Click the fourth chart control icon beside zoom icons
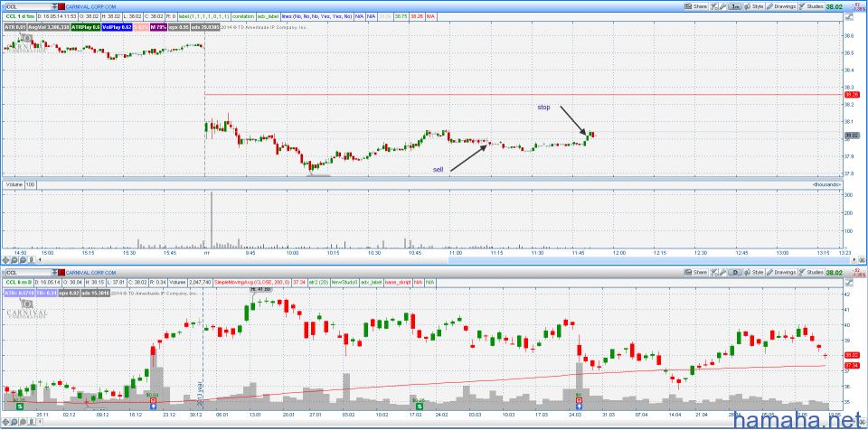868x430 pixels. (x=32, y=260)
